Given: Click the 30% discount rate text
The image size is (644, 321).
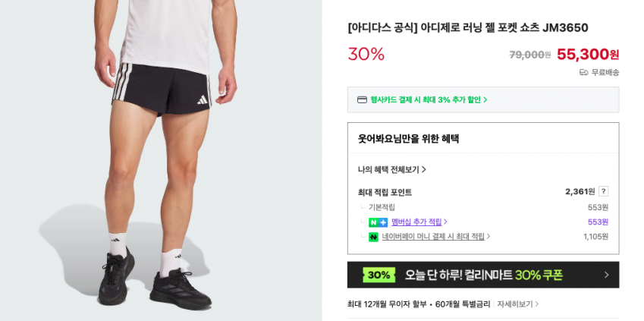Looking at the screenshot, I should click(x=366, y=54).
